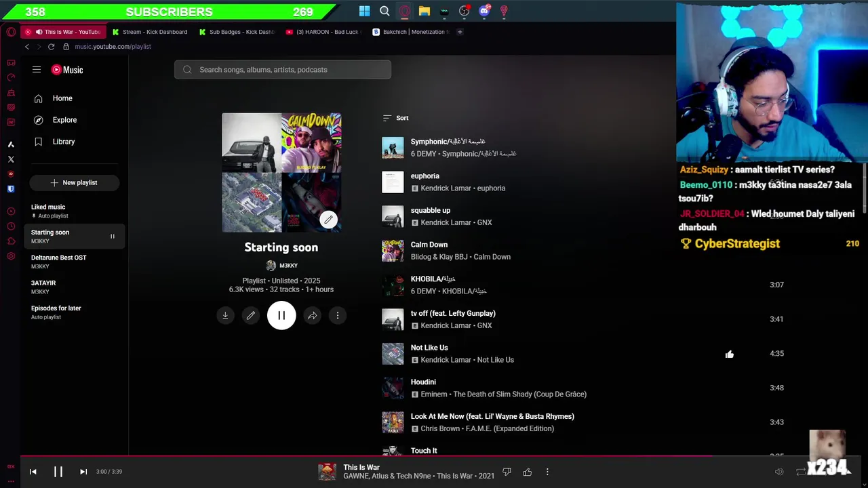The height and width of the screenshot is (488, 868).
Task: Switch to Sub Badges - Kick Dashboard tab
Action: [237, 32]
